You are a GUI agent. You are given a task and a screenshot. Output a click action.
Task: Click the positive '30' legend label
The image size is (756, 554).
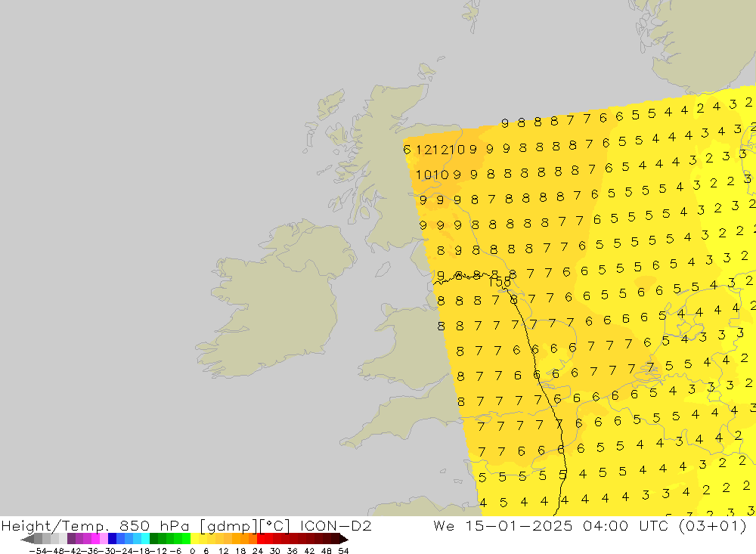coord(275,551)
